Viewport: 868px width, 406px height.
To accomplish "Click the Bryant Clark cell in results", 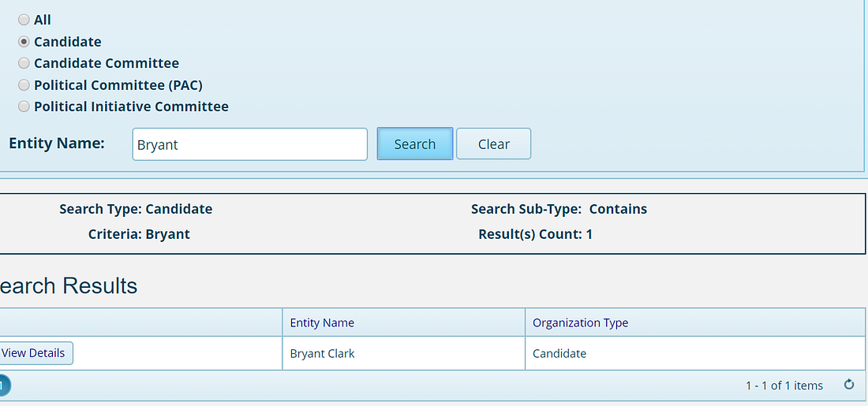I will point(403,353).
